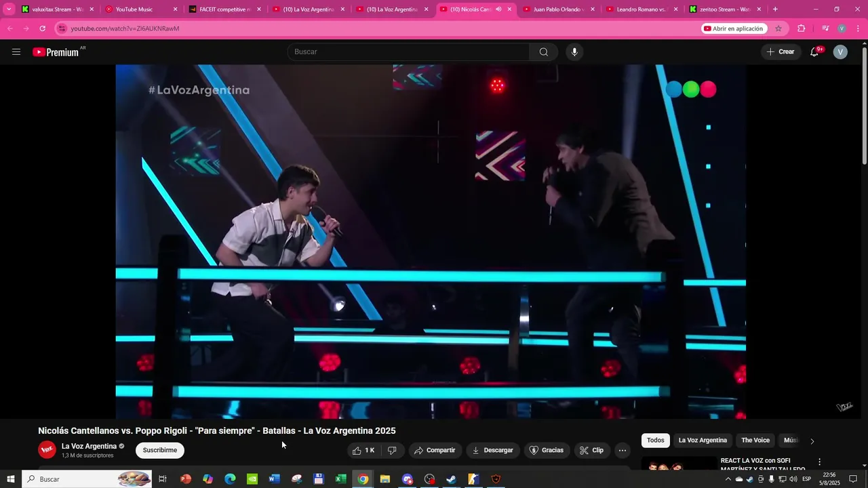
Task: Switch to FACEIT competitive tab
Action: point(224,9)
